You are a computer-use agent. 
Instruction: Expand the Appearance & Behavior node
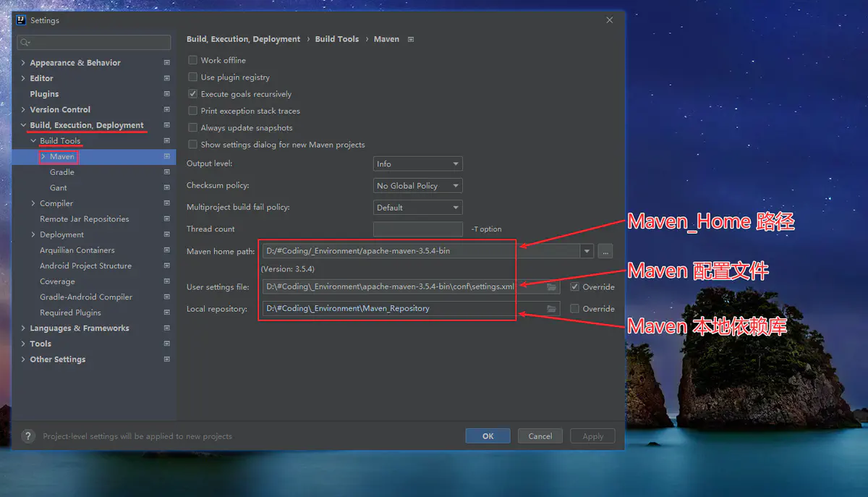(23, 63)
